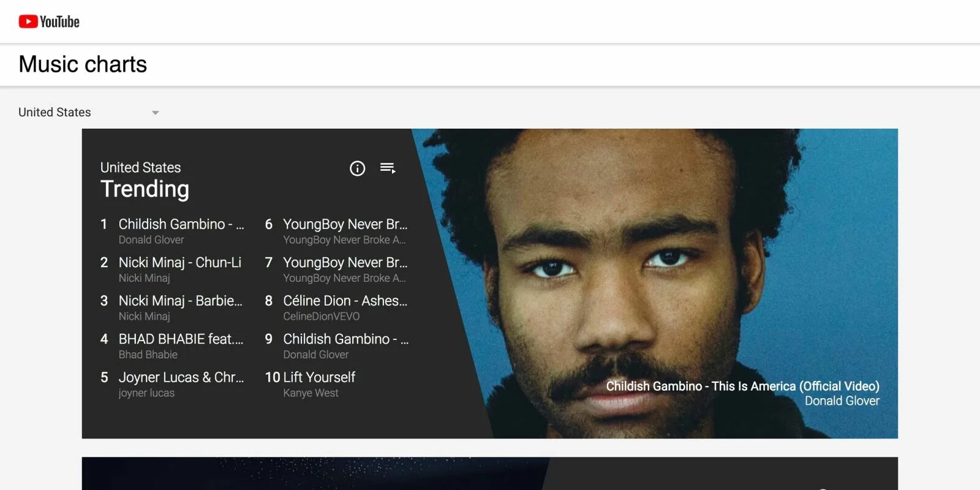Click the Trending chart heading
980x490 pixels.
click(145, 189)
